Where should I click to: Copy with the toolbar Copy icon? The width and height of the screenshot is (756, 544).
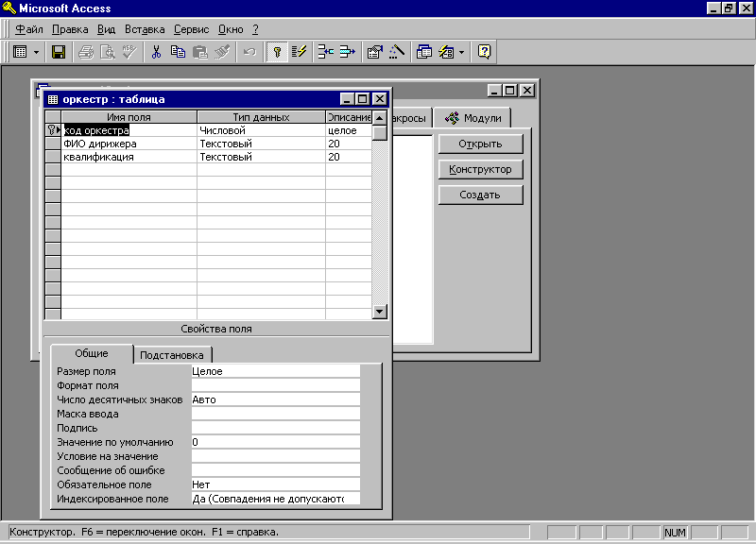point(178,52)
